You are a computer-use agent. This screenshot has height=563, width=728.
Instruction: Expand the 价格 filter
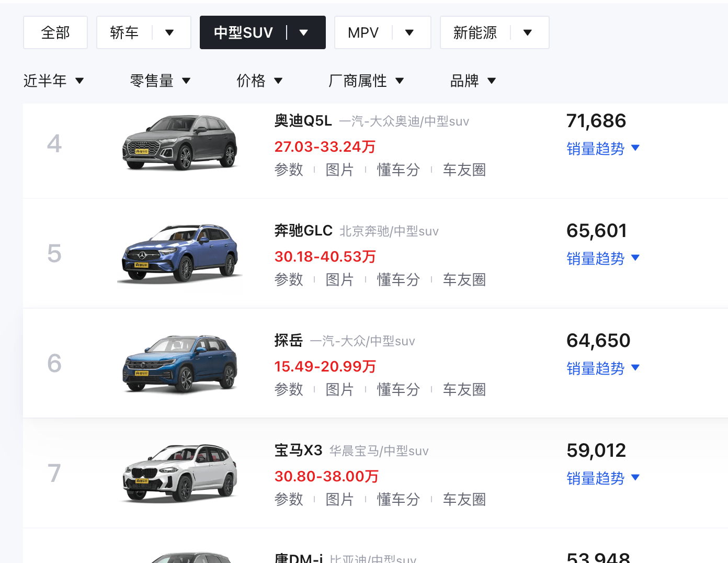tap(259, 81)
